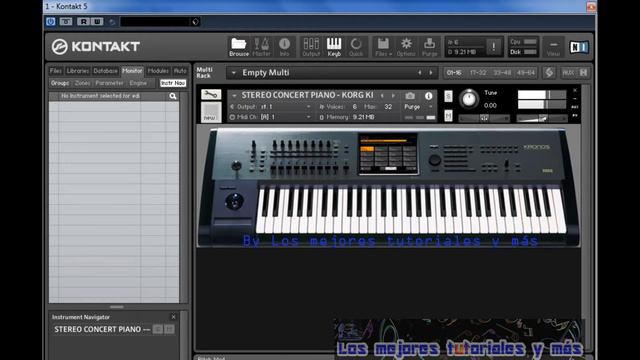Viewport: 640px width, 360px height.
Task: Click the instrument info 'i' icon
Action: click(428, 96)
